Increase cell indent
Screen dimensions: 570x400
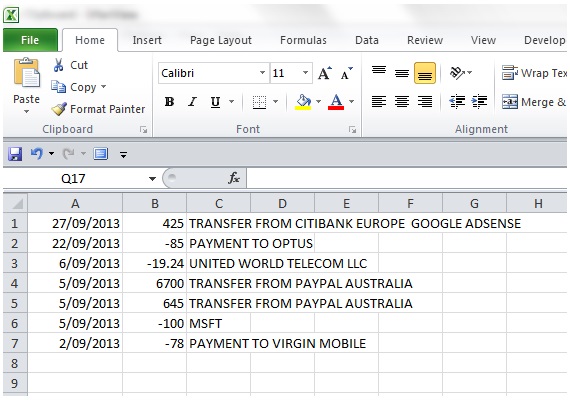coord(479,101)
